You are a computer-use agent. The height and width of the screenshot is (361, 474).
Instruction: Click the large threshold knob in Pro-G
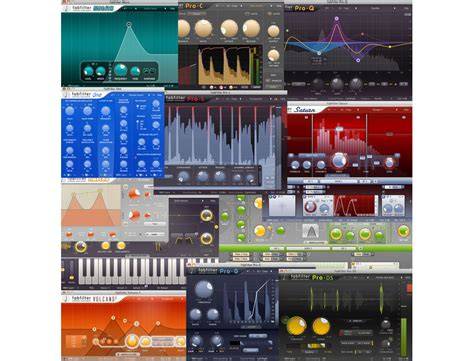(x=204, y=289)
